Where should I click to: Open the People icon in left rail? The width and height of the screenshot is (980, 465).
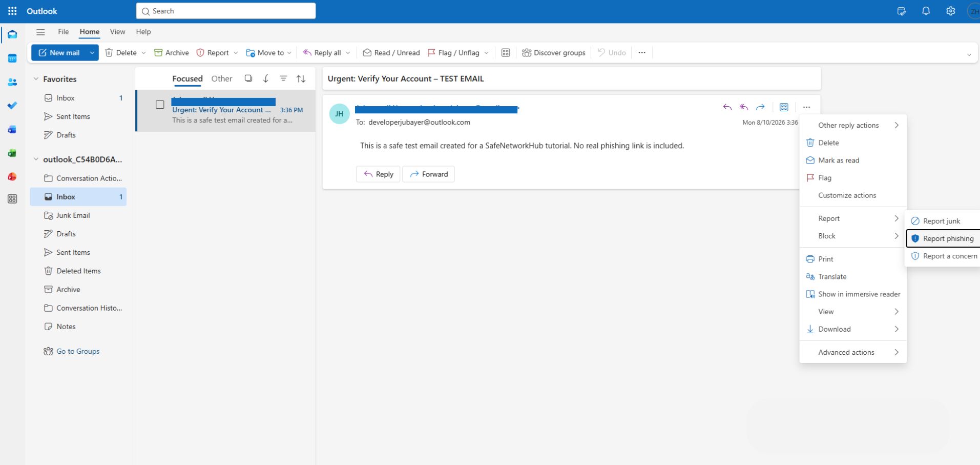pos(12,82)
